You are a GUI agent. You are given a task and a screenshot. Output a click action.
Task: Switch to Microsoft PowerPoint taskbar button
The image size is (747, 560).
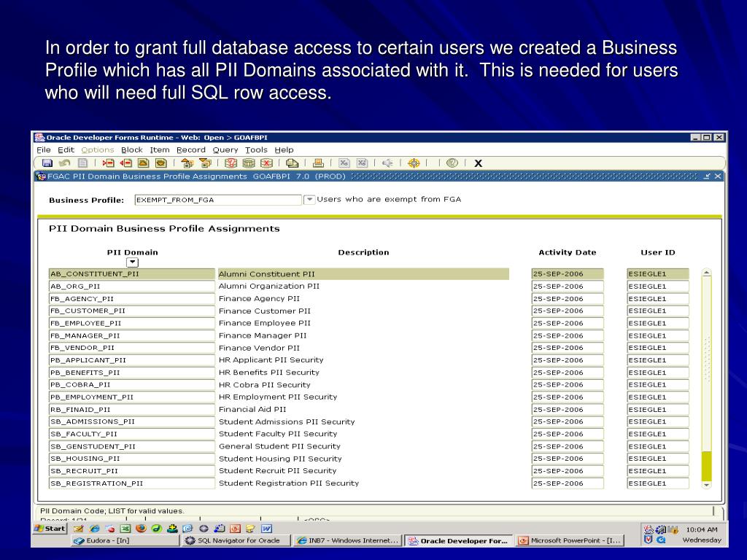[x=570, y=540]
